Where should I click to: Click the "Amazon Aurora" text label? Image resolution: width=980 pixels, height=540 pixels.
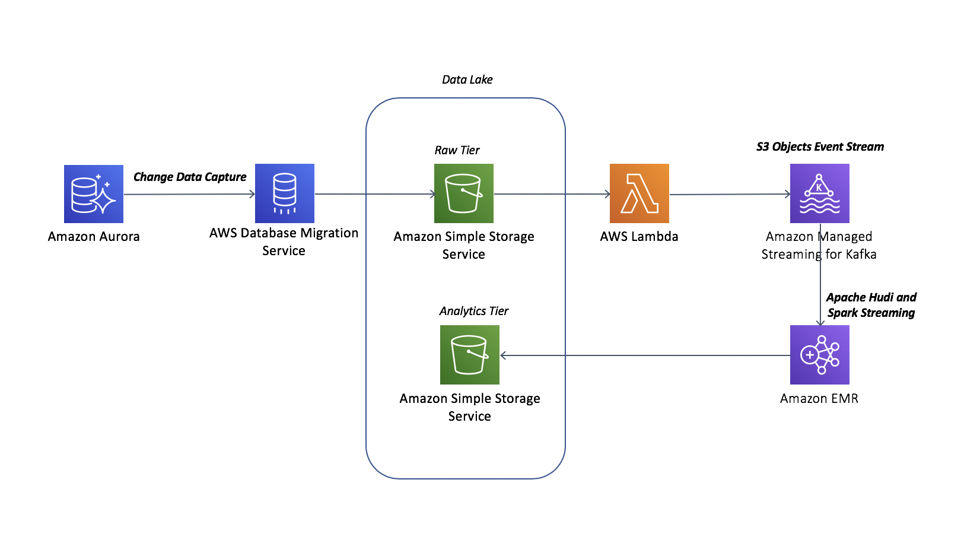94,236
